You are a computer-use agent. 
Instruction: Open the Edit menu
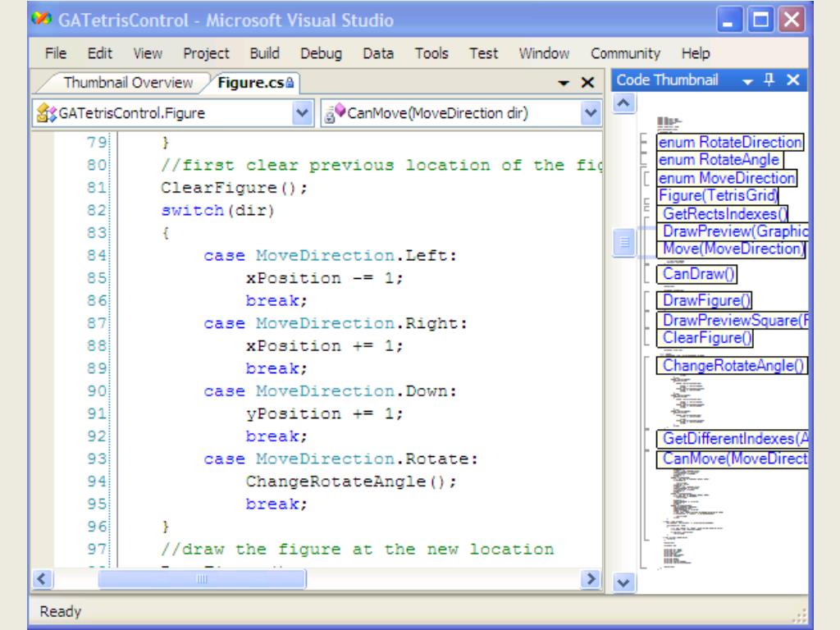pos(99,53)
